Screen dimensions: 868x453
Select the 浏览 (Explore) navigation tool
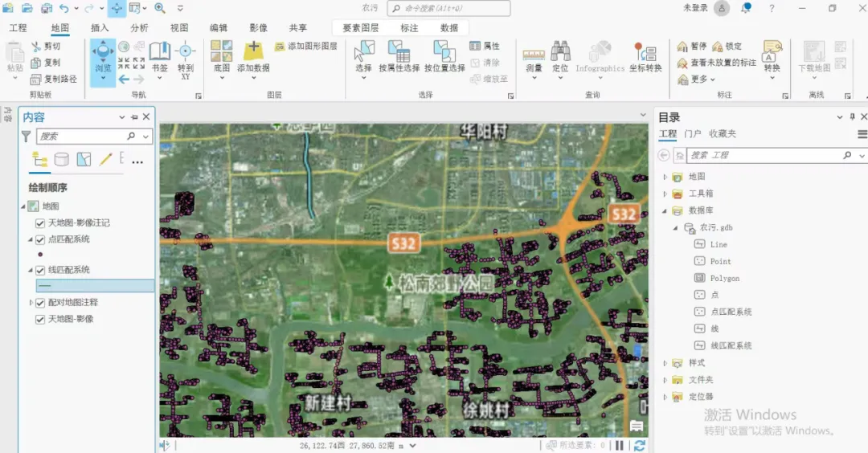[x=103, y=56]
